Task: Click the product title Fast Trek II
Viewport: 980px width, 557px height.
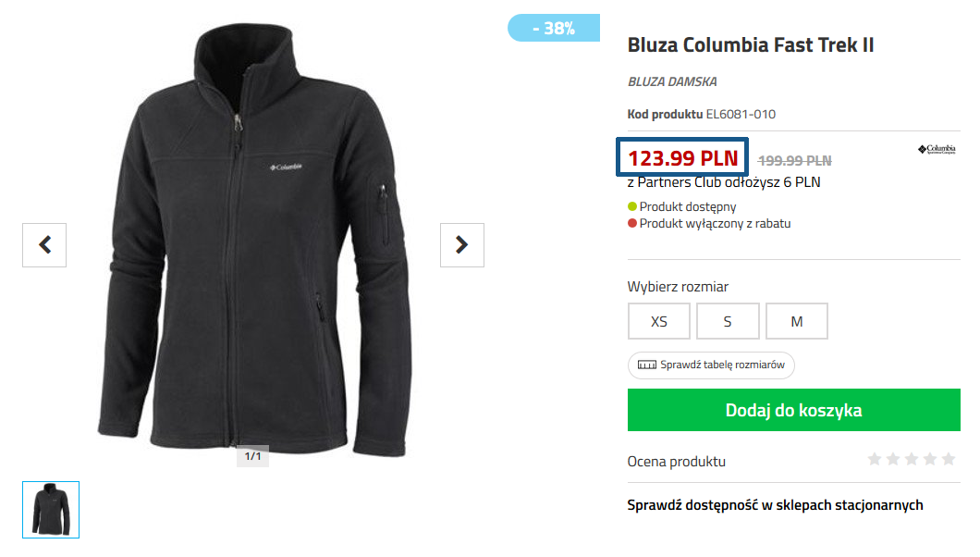Action: (751, 45)
